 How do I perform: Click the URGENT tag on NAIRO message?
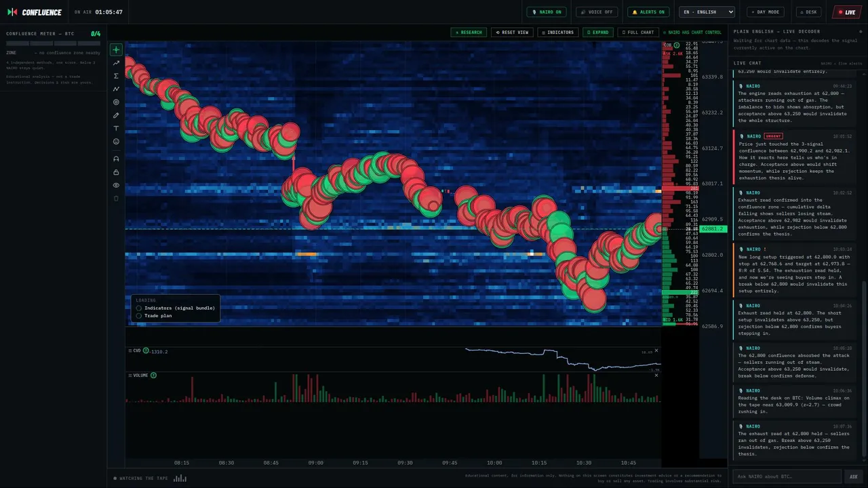(x=773, y=136)
